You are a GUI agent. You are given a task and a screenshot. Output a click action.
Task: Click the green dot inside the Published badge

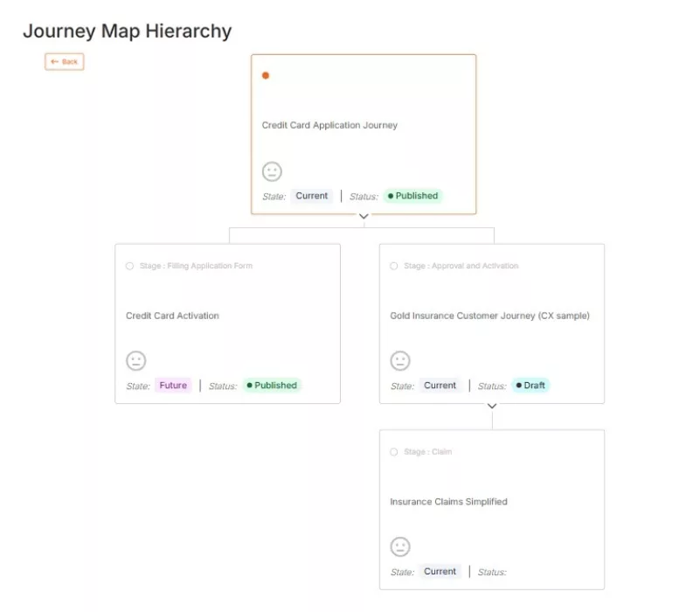391,196
